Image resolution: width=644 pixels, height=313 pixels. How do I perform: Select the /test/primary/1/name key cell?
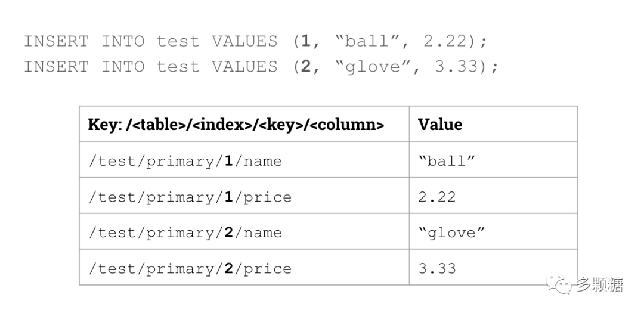click(185, 161)
